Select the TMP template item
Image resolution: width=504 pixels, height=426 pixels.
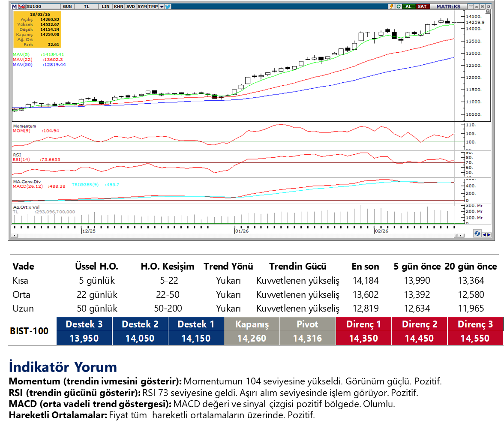[x=153, y=6]
